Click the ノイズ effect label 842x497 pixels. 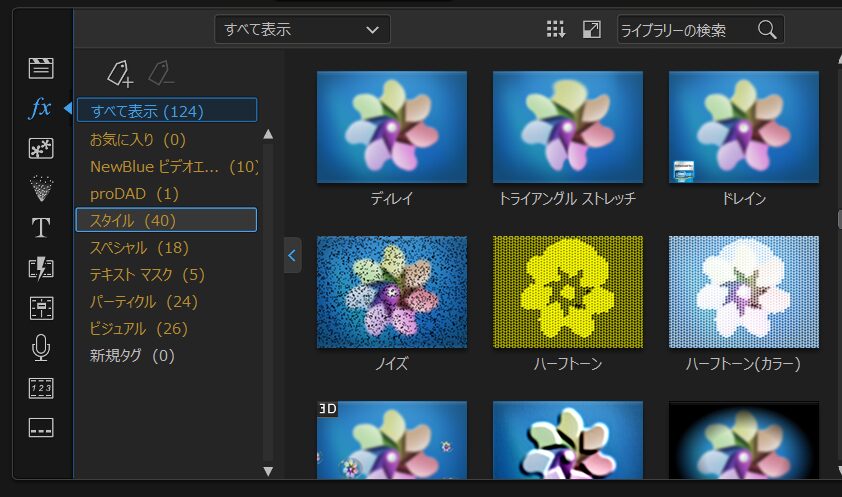tap(391, 363)
